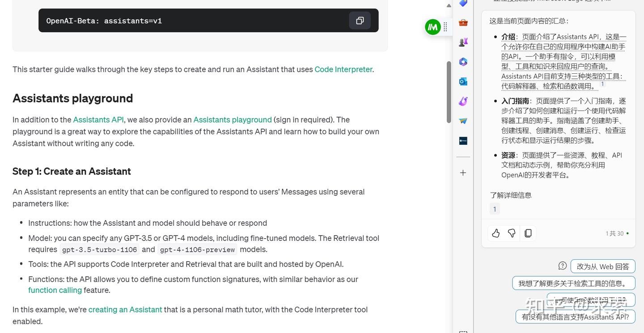Give thumbs down to the Copilot summary
This screenshot has height=333, width=644.
point(512,233)
